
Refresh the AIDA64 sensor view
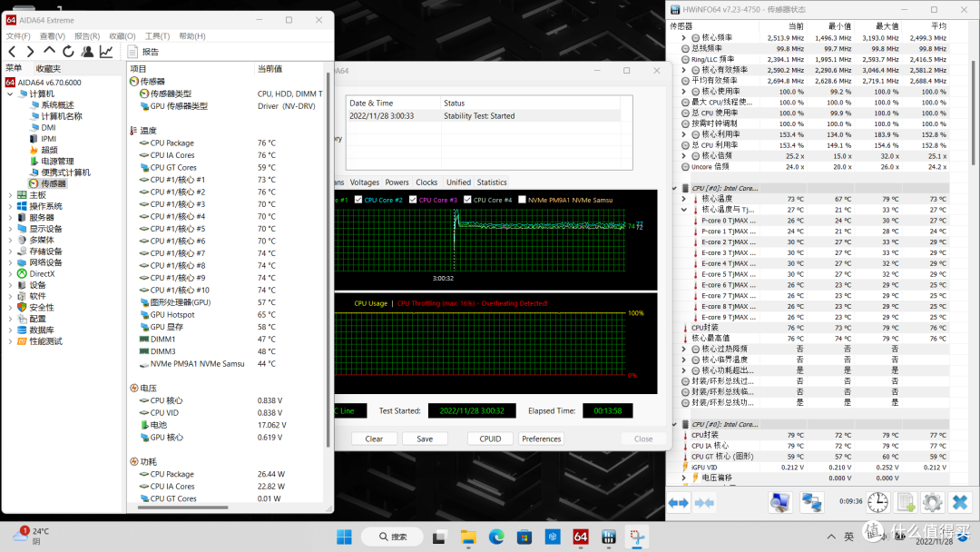click(68, 51)
